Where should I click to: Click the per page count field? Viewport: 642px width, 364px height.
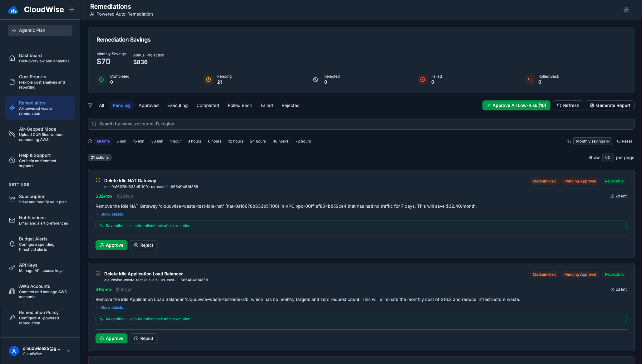click(x=607, y=158)
